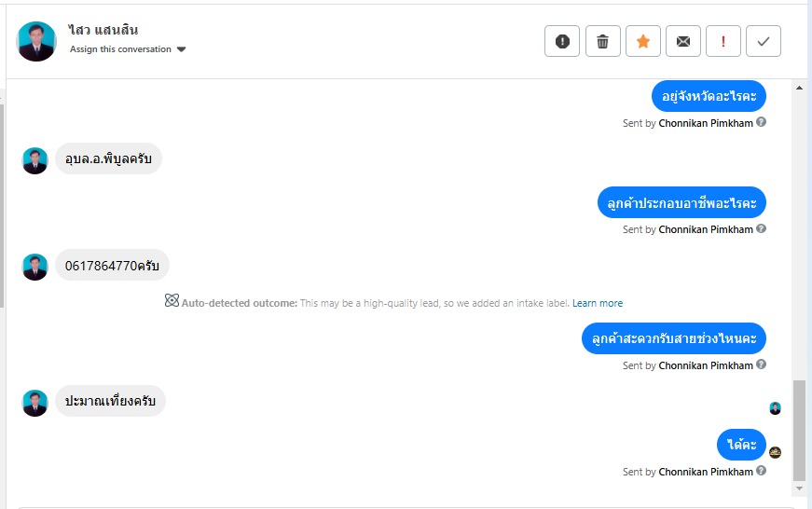Click help icon under 'อยู่จังหวัดอะไรคะ' message
This screenshot has width=812, height=509.
point(762,122)
